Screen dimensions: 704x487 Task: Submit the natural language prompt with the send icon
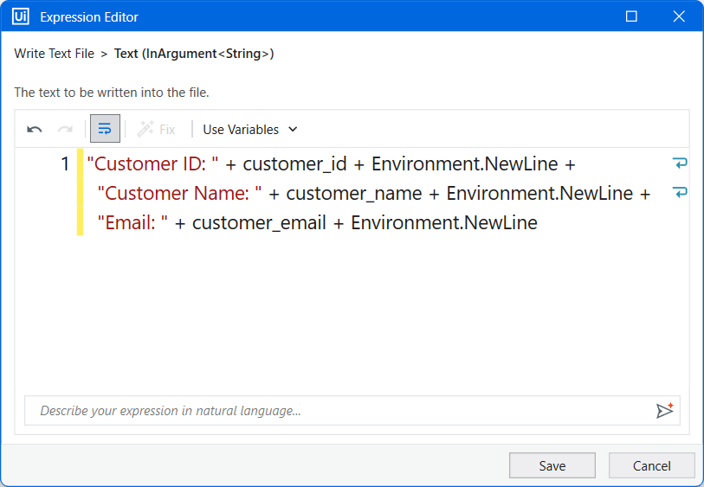[x=664, y=410]
